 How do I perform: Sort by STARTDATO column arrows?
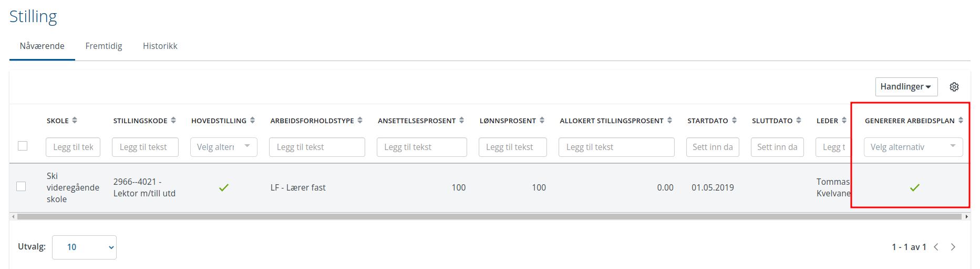click(734, 121)
